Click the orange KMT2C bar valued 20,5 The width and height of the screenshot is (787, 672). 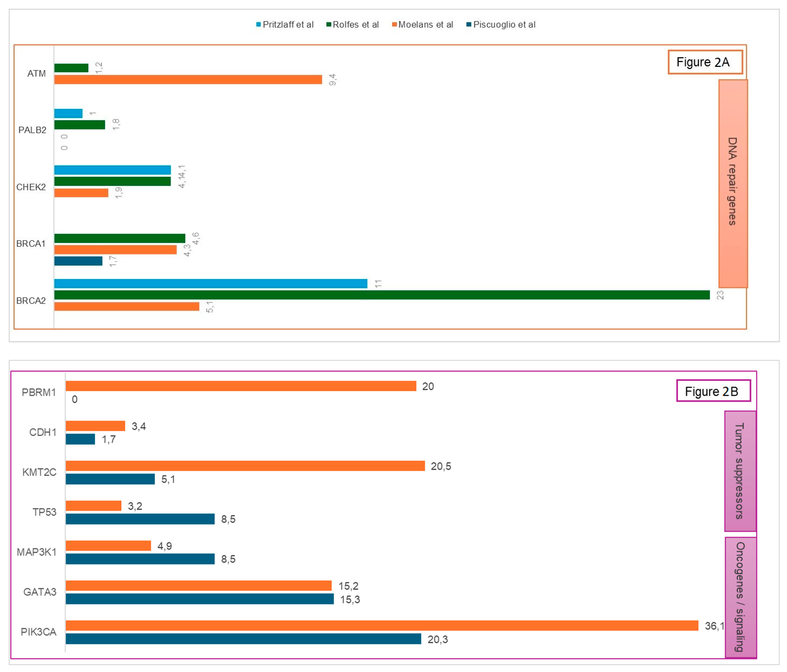point(245,466)
